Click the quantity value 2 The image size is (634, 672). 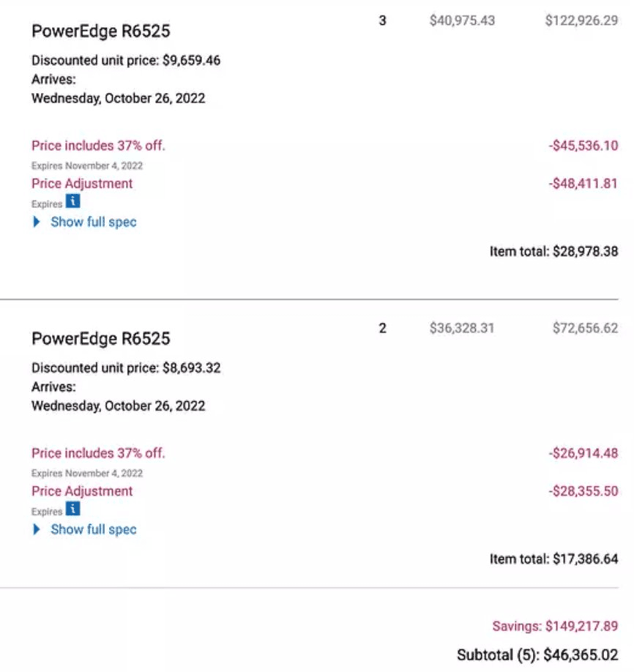point(382,328)
